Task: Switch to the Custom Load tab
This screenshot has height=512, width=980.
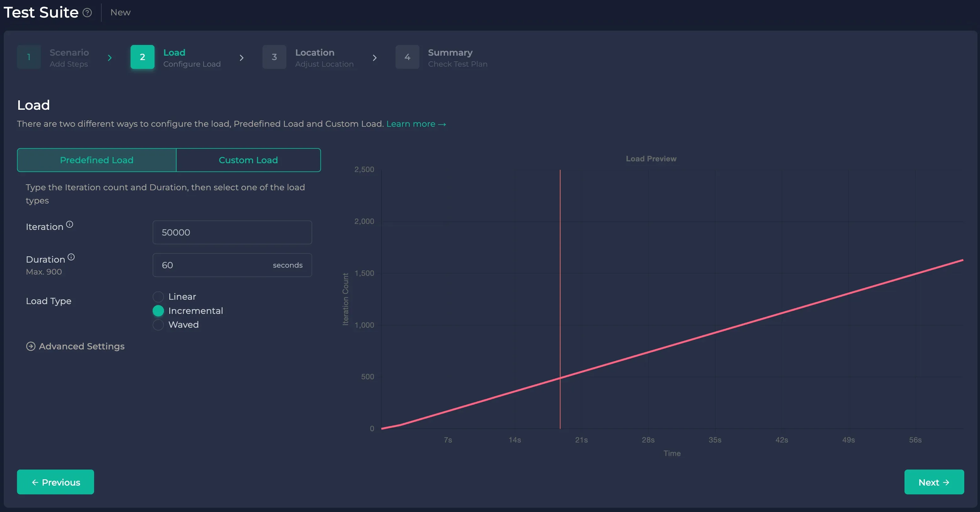Action: pos(248,160)
